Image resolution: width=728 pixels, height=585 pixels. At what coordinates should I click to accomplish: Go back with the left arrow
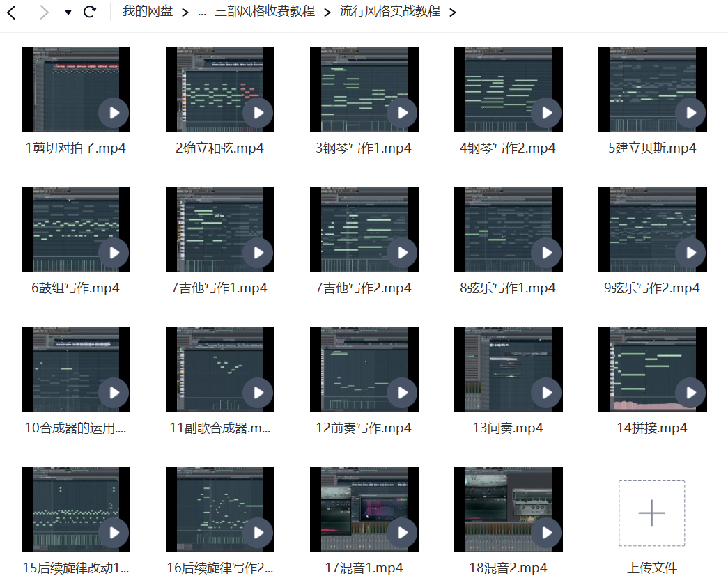(12, 12)
